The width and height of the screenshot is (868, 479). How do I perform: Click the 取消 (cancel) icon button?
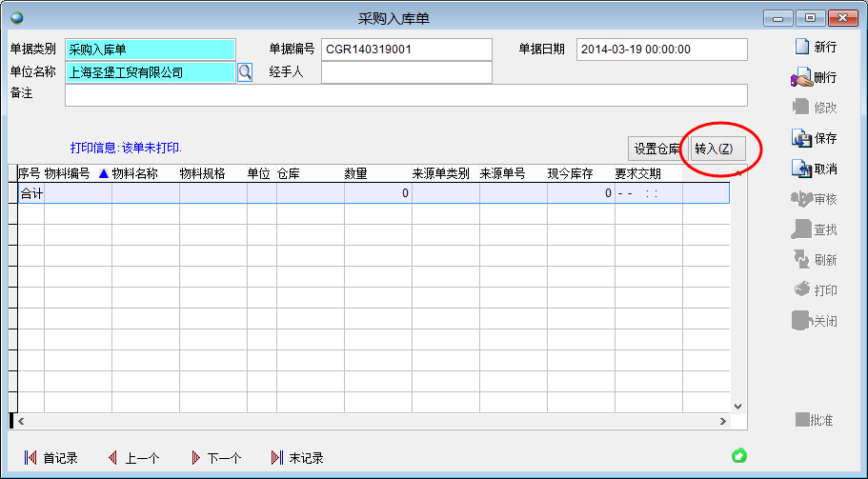(x=800, y=169)
